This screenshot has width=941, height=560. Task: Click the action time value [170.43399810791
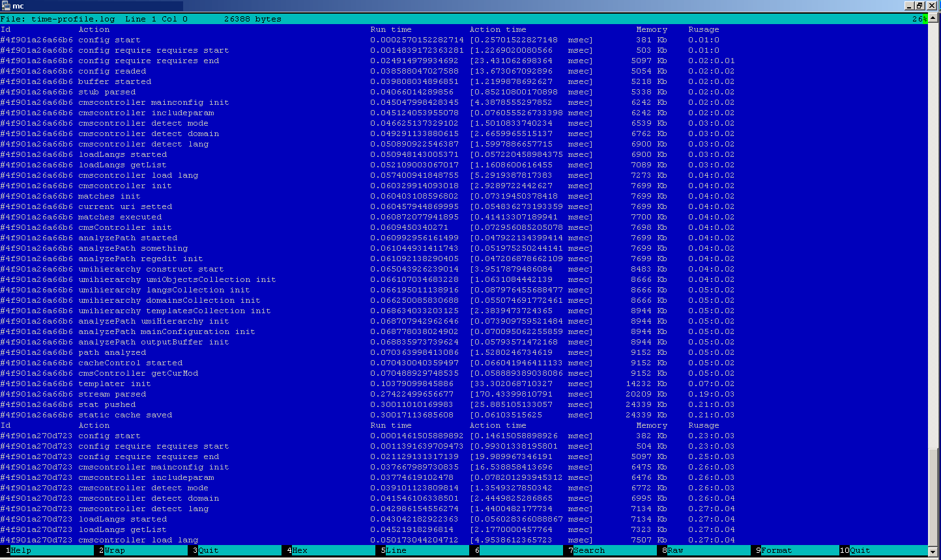click(x=511, y=394)
